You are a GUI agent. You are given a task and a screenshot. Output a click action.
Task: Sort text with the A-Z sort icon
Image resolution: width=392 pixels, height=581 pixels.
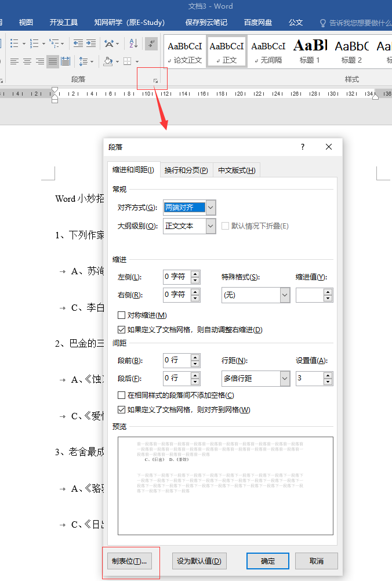(133, 43)
